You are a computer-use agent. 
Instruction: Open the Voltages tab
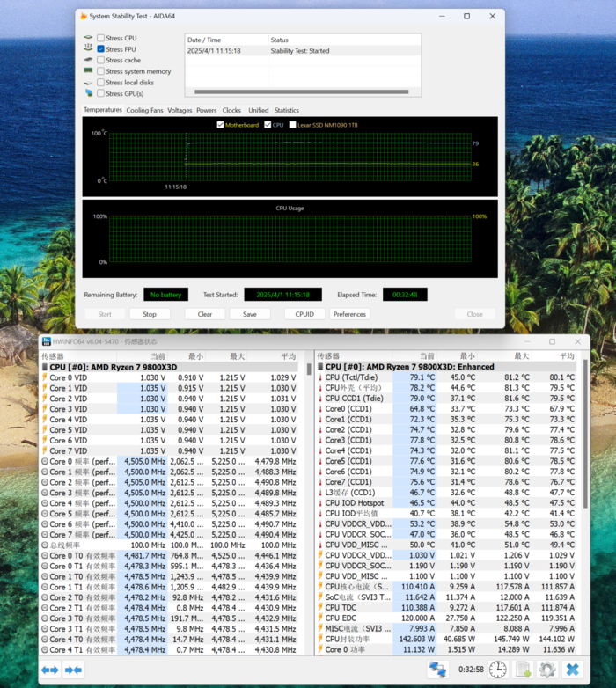pos(180,111)
